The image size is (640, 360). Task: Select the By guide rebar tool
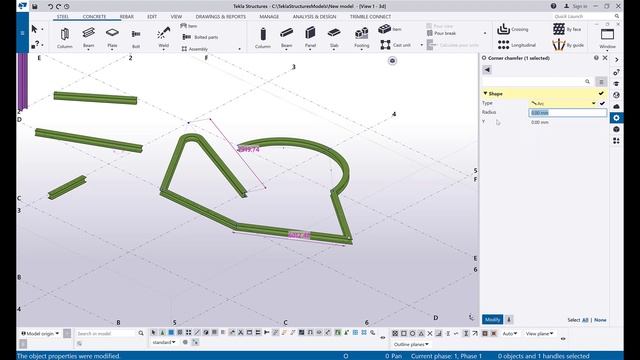568,45
